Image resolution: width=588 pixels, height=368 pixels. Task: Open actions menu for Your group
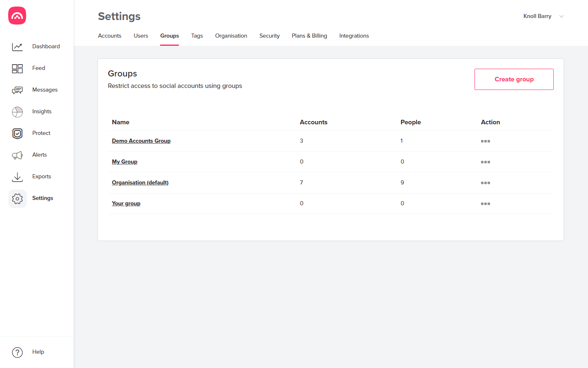pyautogui.click(x=486, y=204)
